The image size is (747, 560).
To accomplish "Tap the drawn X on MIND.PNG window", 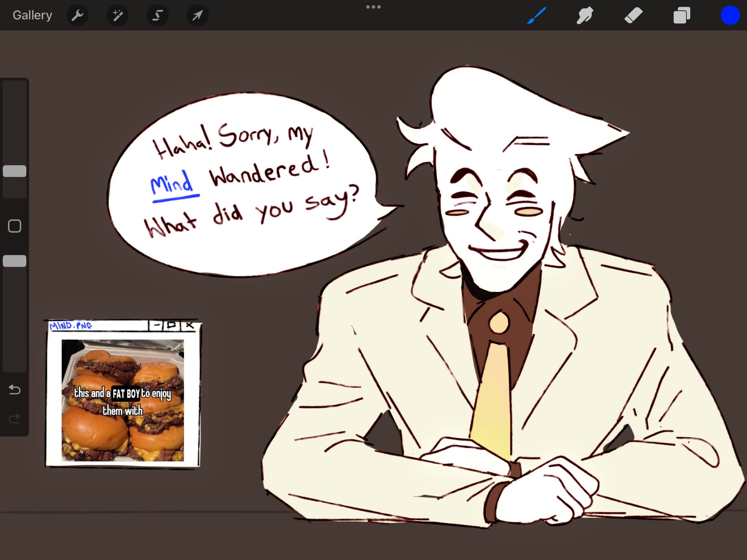I will click(x=190, y=325).
